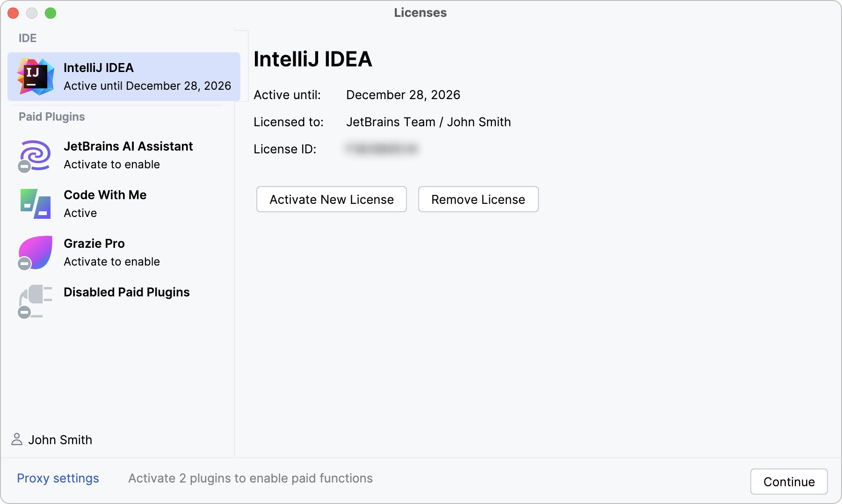Click the Grazie Pro leaf icon
This screenshot has width=842, height=504.
[36, 252]
